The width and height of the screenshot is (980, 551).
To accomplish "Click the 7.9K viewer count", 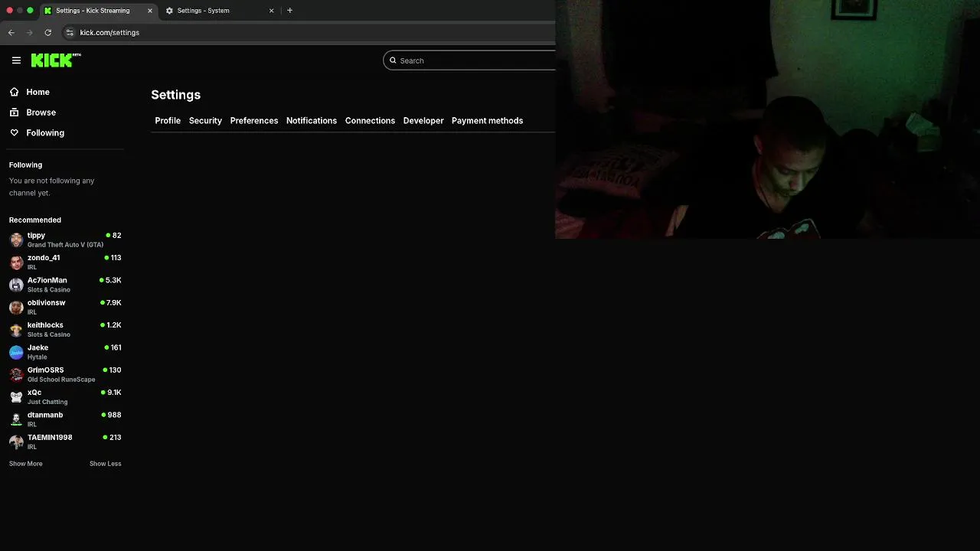I will pyautogui.click(x=114, y=302).
